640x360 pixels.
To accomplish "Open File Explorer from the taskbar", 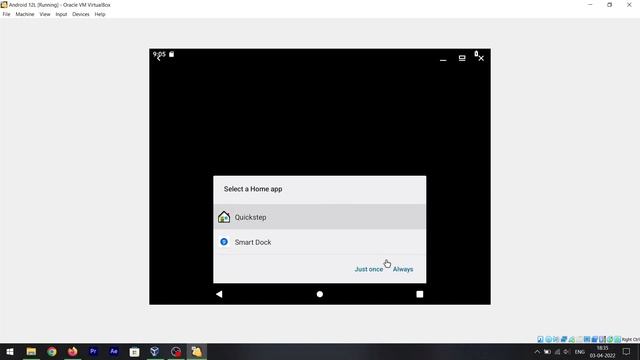I will [x=31, y=351].
